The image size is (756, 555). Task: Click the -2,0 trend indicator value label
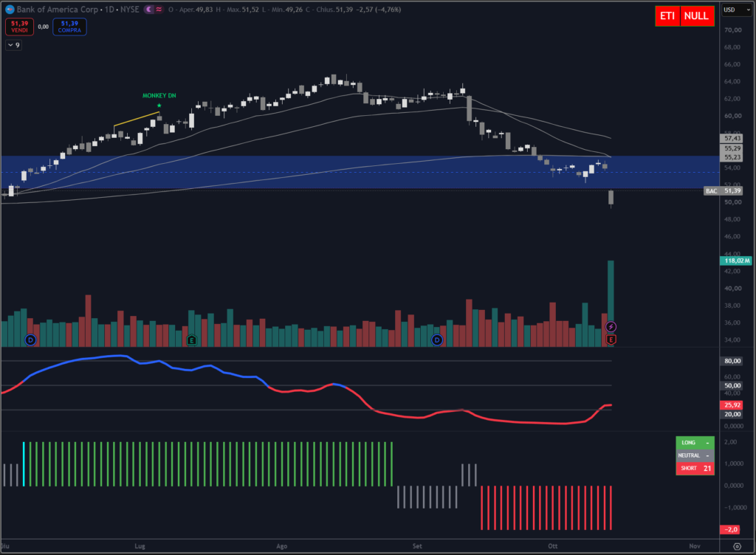click(730, 529)
